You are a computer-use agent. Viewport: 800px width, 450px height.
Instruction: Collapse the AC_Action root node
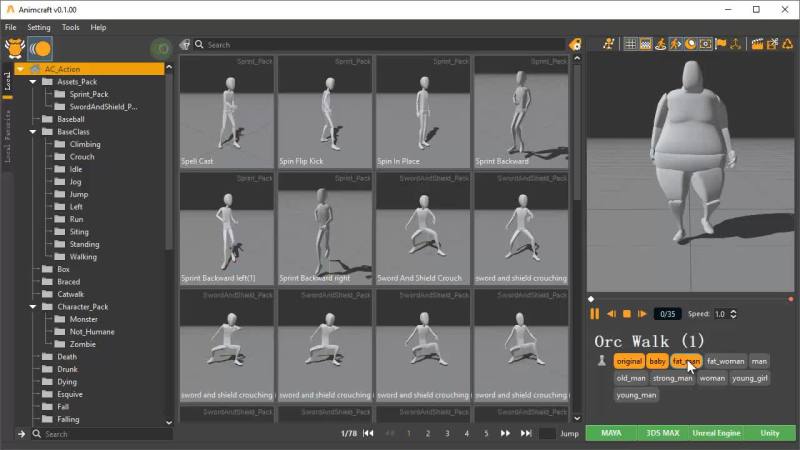tap(20, 69)
